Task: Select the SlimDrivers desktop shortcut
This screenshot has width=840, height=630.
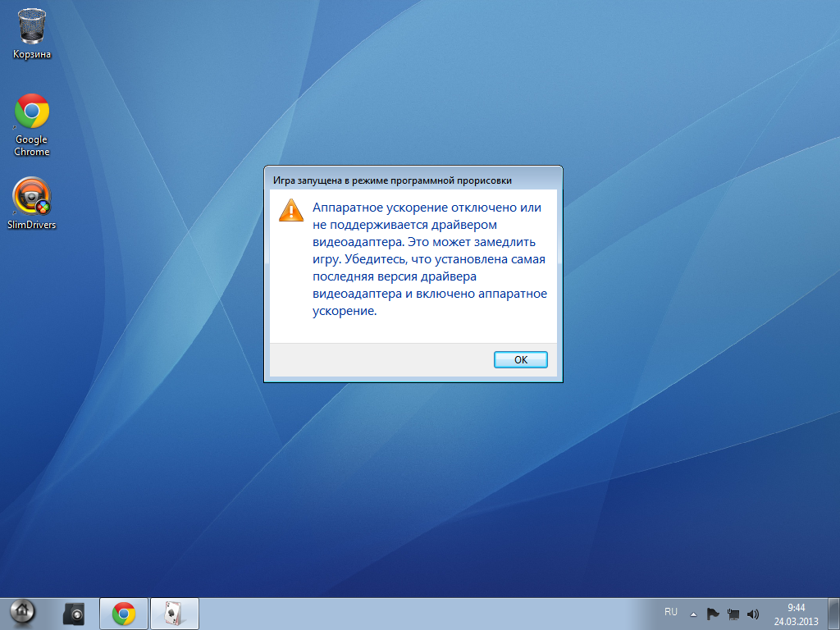Action: pyautogui.click(x=32, y=203)
